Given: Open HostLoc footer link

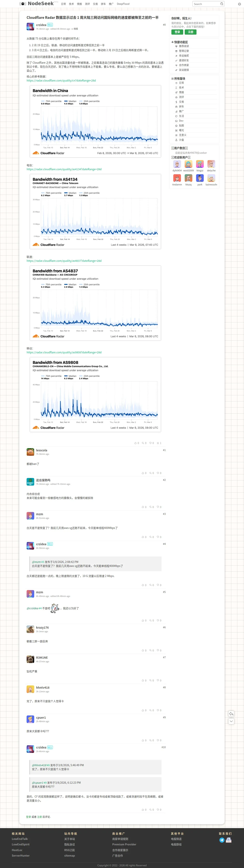Looking at the screenshot, I should 17,850.
